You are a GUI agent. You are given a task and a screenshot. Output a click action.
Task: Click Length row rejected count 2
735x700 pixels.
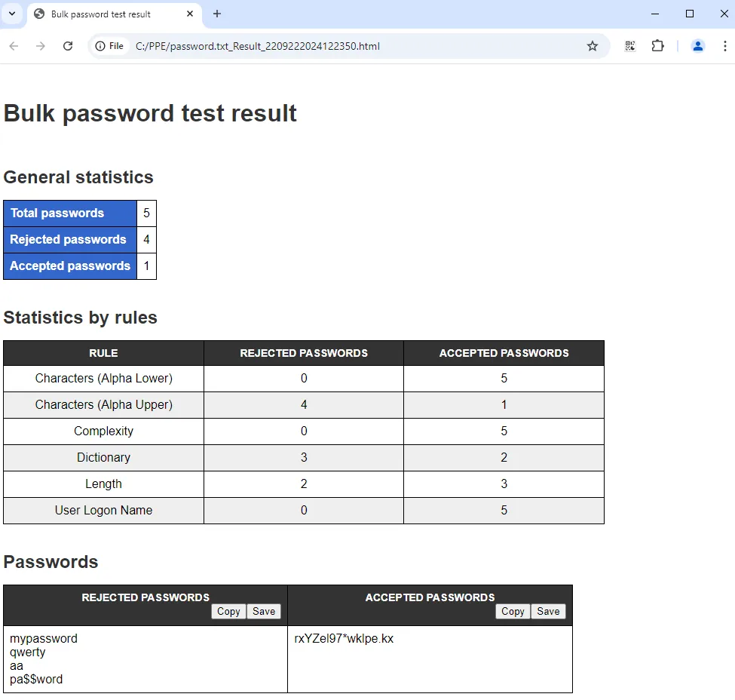coord(304,484)
